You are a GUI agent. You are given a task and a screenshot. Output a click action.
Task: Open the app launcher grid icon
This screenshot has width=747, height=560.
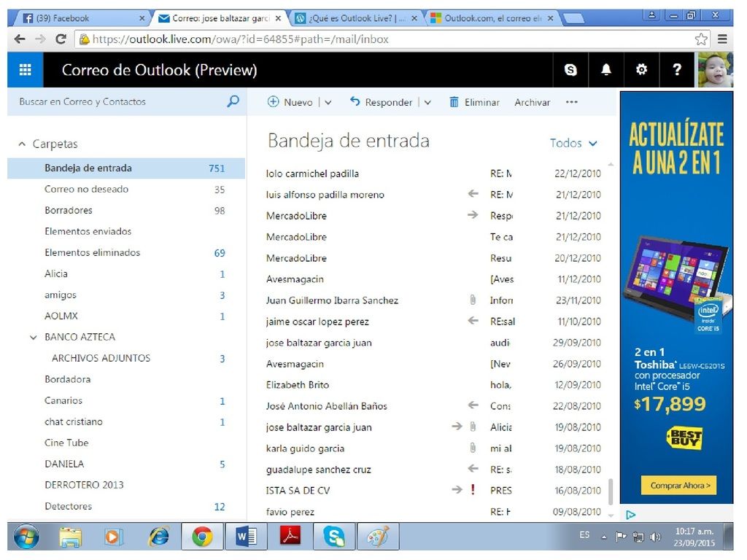point(26,70)
